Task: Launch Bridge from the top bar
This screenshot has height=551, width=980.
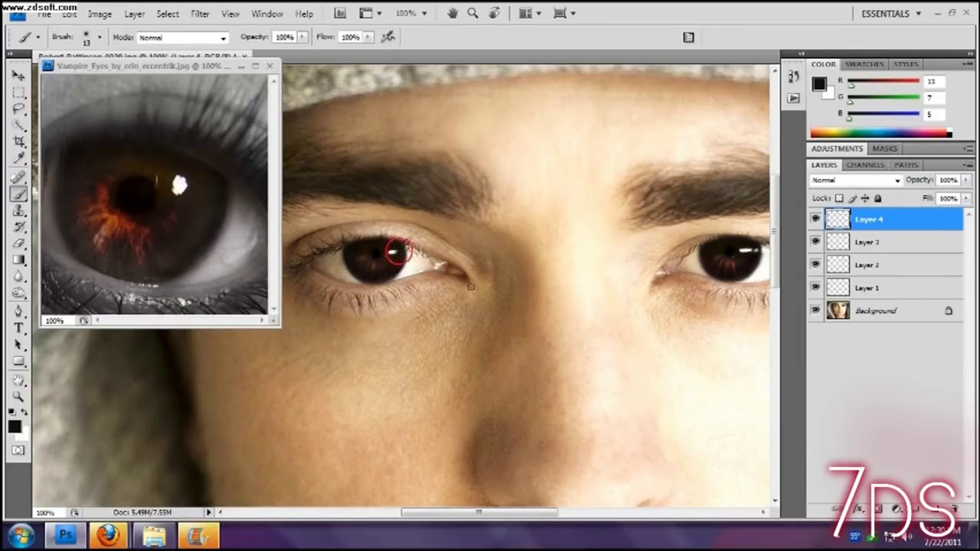Action: click(340, 13)
